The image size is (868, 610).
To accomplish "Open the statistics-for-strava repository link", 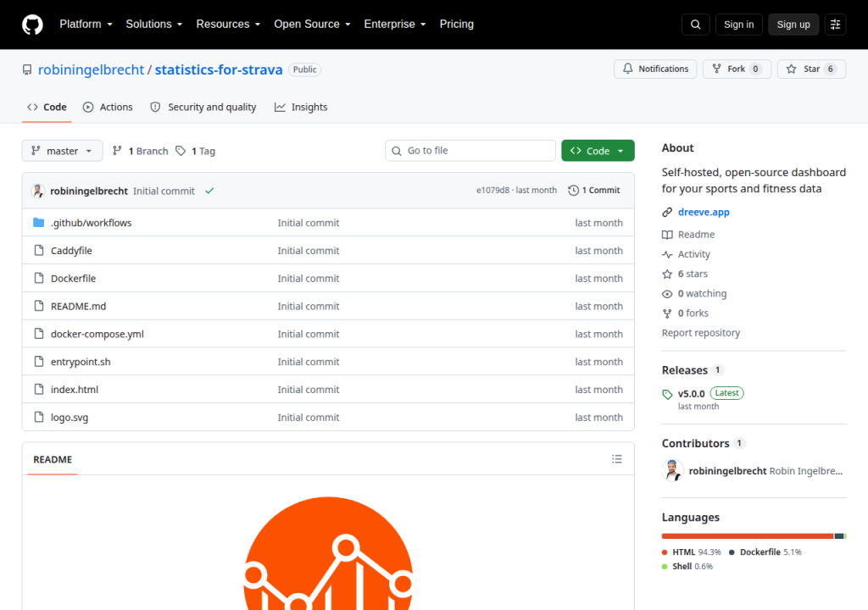I will (219, 69).
